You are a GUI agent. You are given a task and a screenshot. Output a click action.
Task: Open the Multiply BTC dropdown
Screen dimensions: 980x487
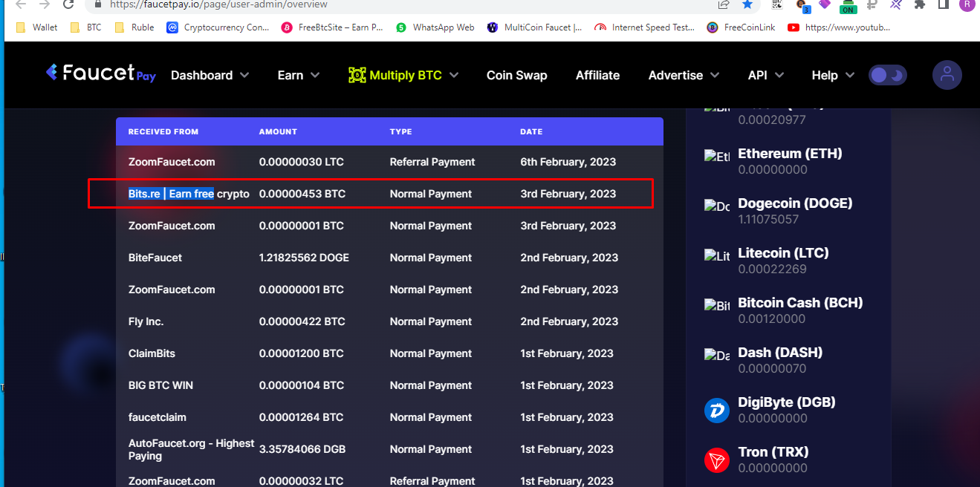[x=403, y=75]
